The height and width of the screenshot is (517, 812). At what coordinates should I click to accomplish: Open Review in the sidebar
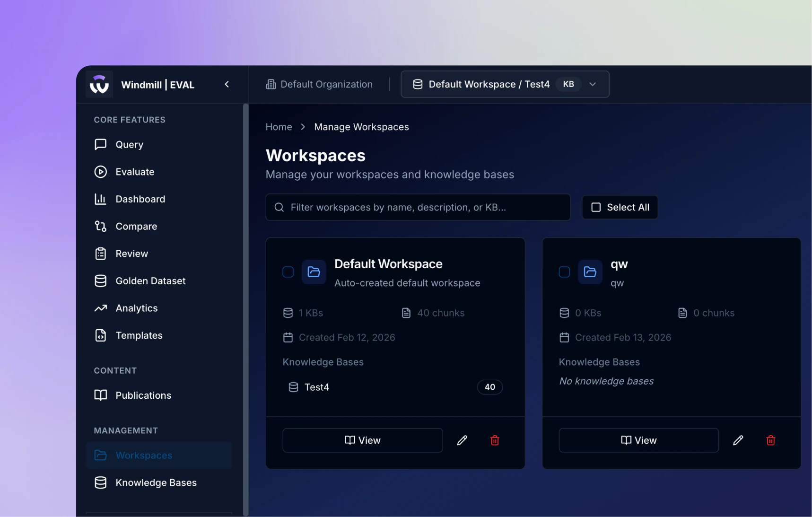click(159, 254)
